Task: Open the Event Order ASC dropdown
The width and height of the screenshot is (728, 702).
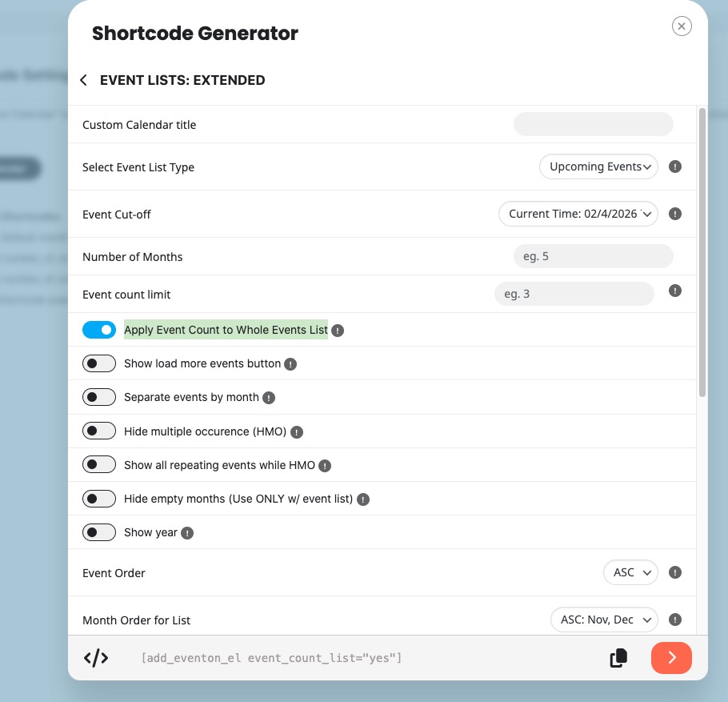Action: tap(630, 572)
